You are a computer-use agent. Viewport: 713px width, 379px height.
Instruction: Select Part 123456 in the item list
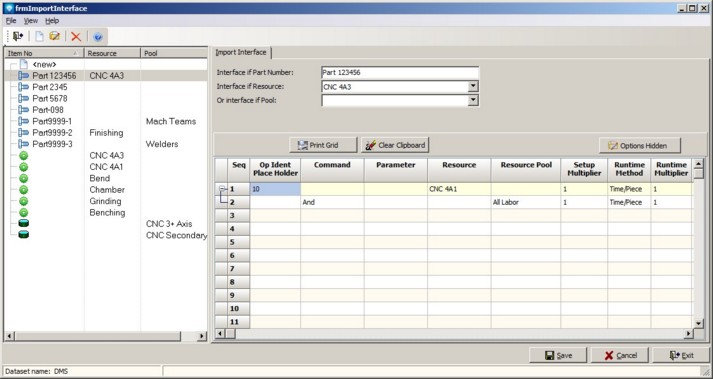point(54,76)
